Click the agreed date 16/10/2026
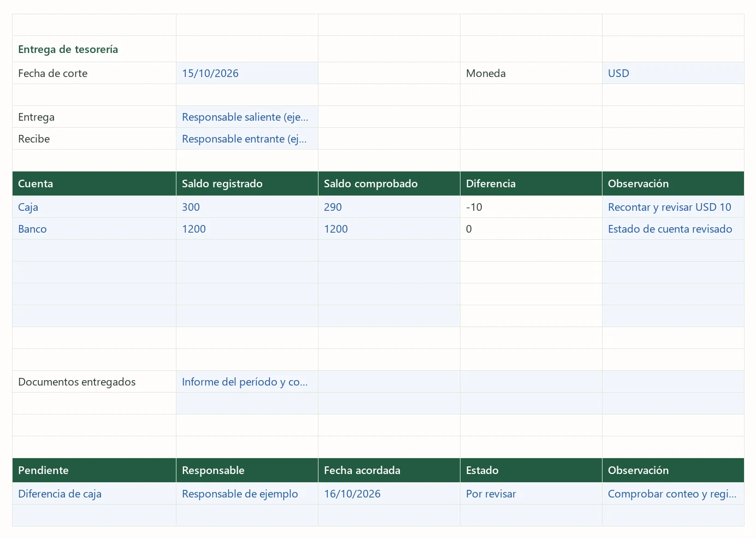This screenshot has height=539, width=756. pyautogui.click(x=389, y=494)
